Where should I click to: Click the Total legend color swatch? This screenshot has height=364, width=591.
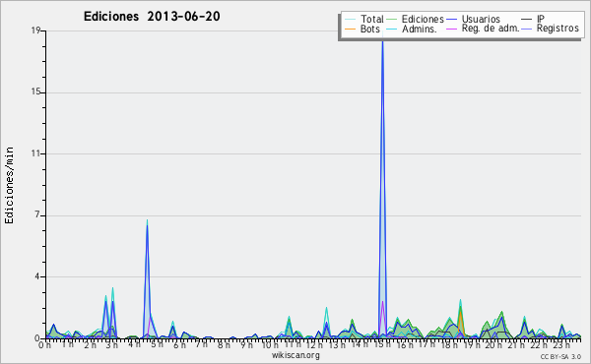[350, 20]
